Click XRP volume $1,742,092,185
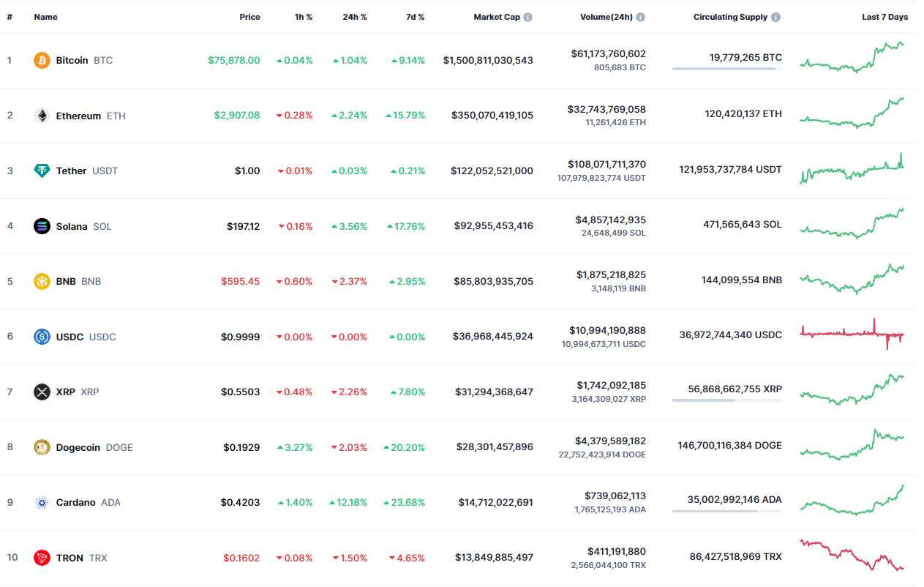 click(x=611, y=385)
